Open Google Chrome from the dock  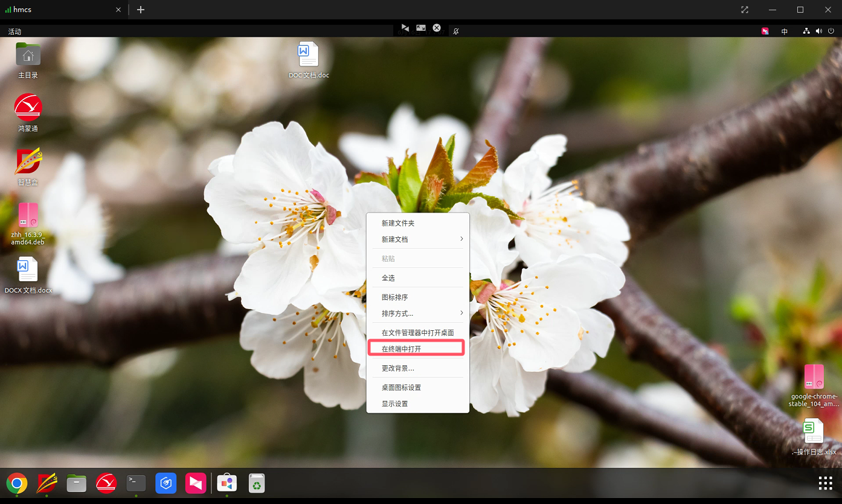(17, 483)
